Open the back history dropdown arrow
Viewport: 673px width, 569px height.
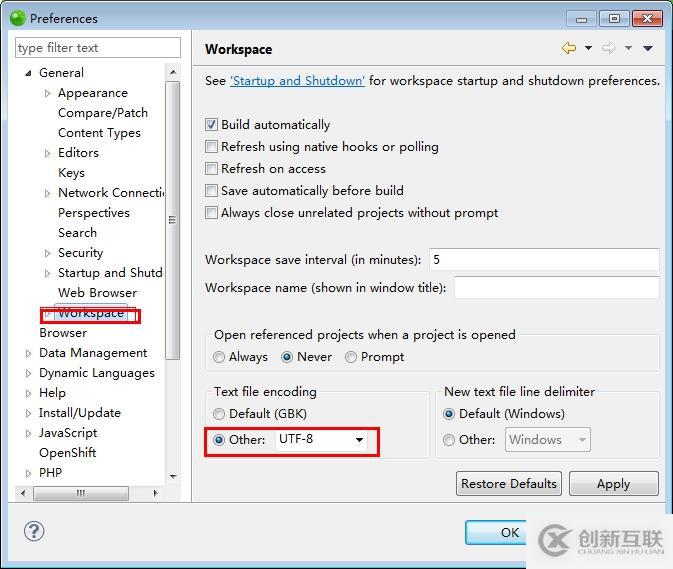(588, 48)
